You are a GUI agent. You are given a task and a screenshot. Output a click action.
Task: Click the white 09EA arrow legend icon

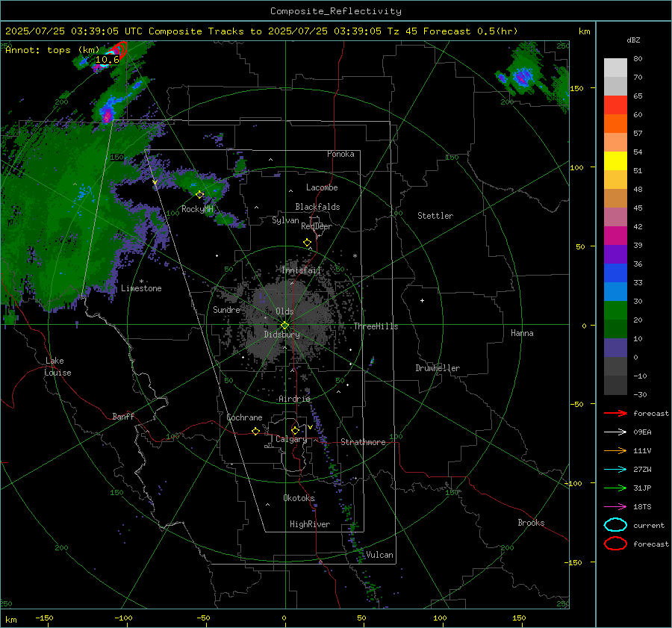[615, 432]
